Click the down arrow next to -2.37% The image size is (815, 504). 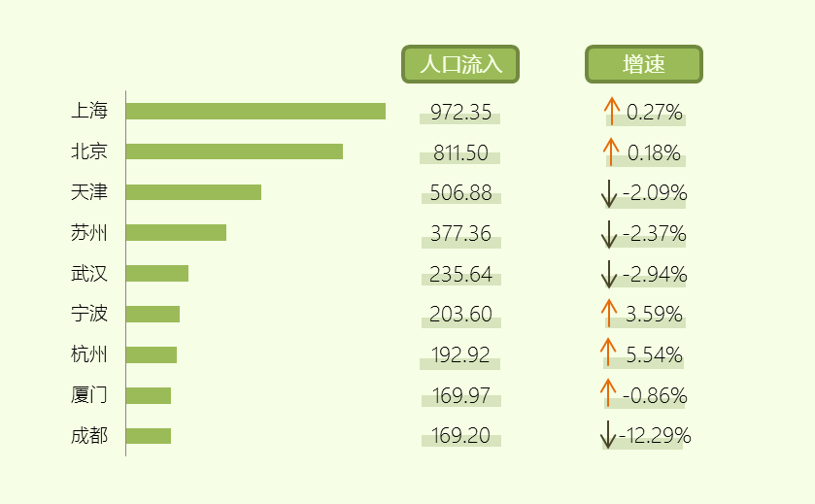tap(609, 234)
